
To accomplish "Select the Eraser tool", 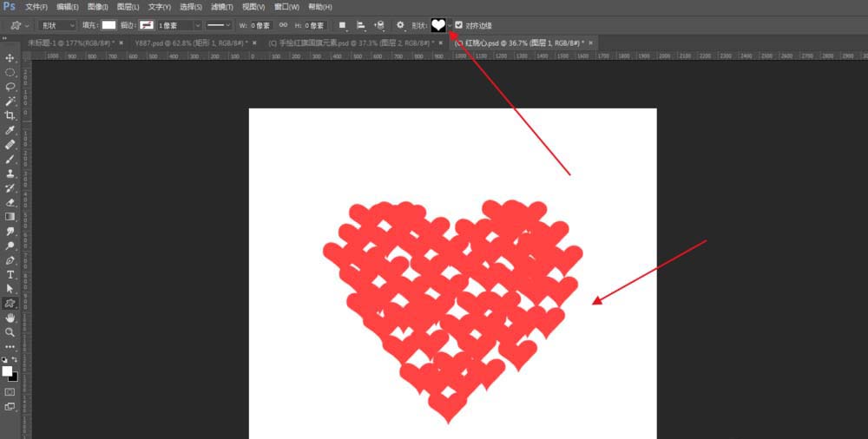I will tap(10, 202).
